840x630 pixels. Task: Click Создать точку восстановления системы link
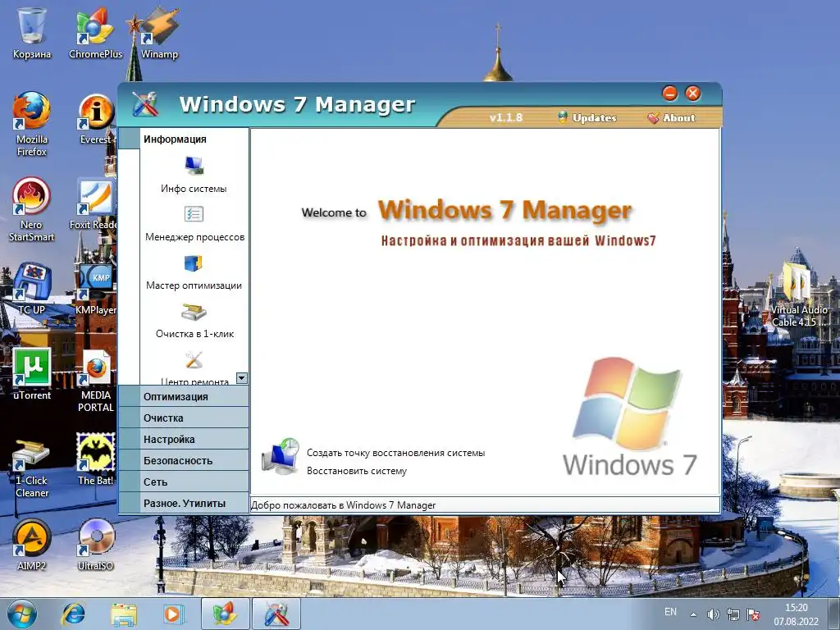tap(396, 453)
